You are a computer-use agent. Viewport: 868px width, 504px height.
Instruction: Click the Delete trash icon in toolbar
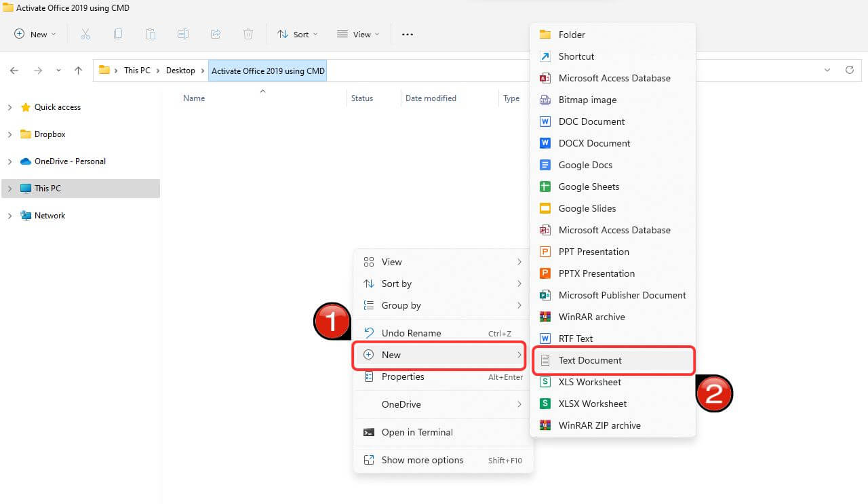pos(248,34)
